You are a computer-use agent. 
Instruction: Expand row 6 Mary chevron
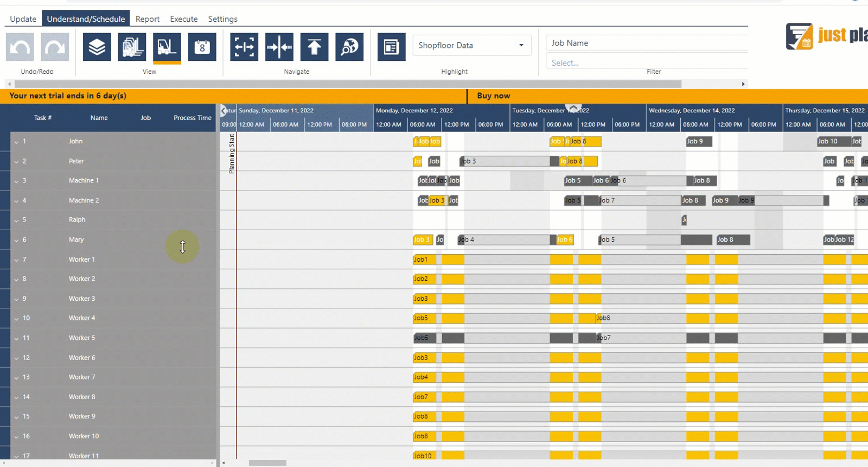click(x=16, y=240)
